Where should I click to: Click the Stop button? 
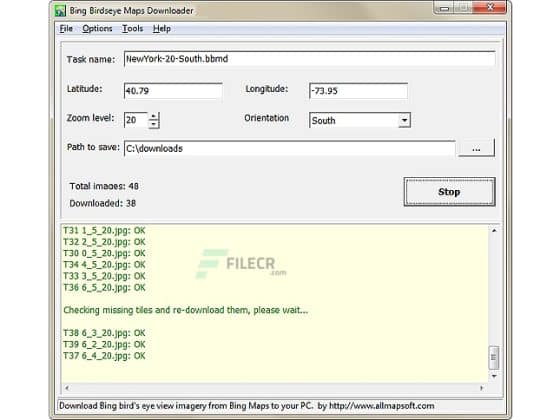coord(449,192)
